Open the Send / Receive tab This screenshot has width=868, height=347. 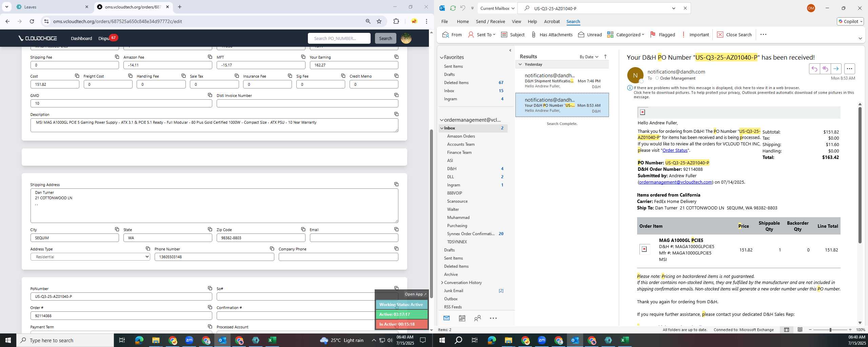coord(490,21)
